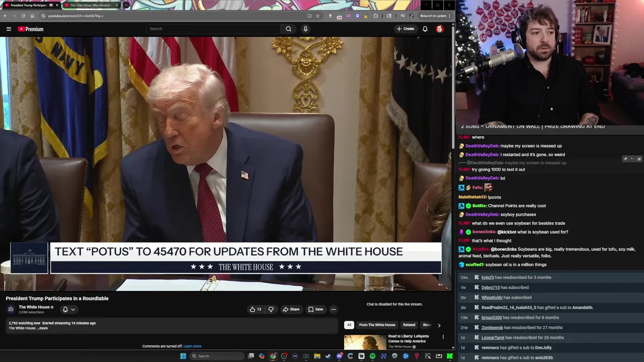Start voice search with the microphone icon
Viewport: 644px width, 362px height.
pyautogui.click(x=305, y=29)
